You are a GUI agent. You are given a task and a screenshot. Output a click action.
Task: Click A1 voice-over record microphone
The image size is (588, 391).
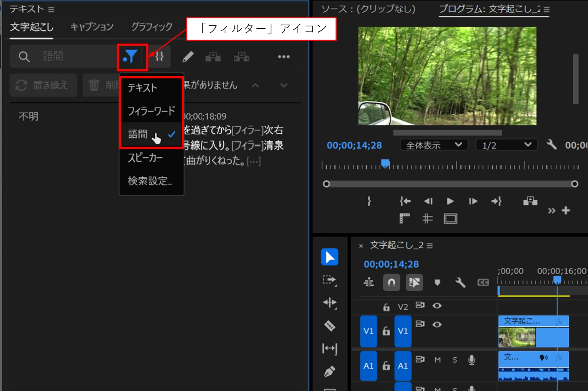[x=471, y=360]
